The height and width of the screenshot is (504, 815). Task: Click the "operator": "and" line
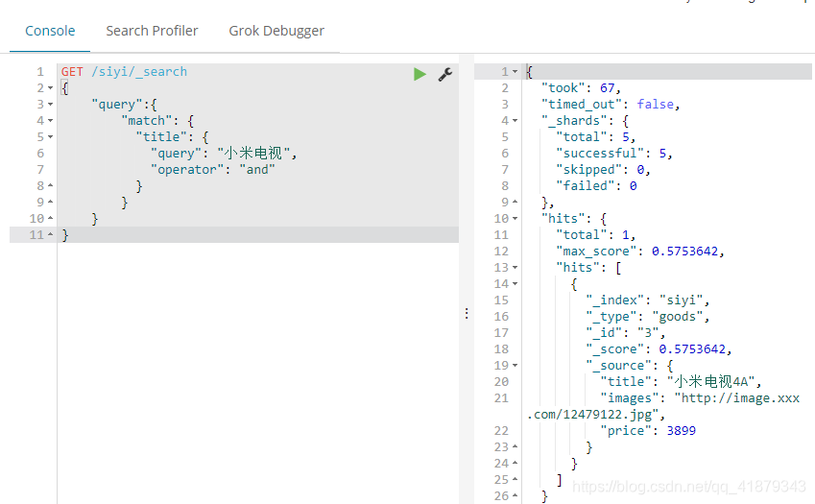coord(212,169)
